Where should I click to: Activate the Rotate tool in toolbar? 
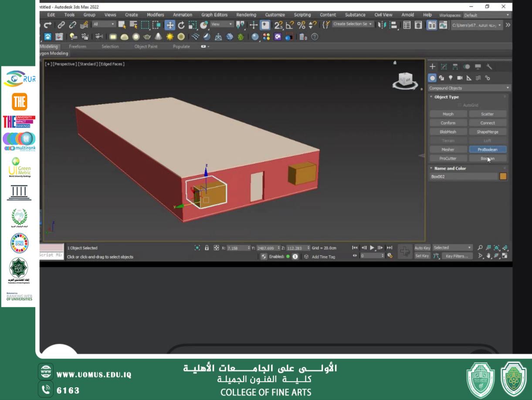(181, 25)
